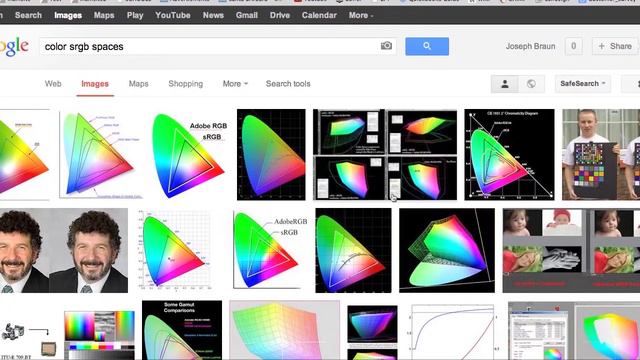Open the gamma curve graph thumbnail
Viewport: 640px width, 360px height.
click(454, 331)
